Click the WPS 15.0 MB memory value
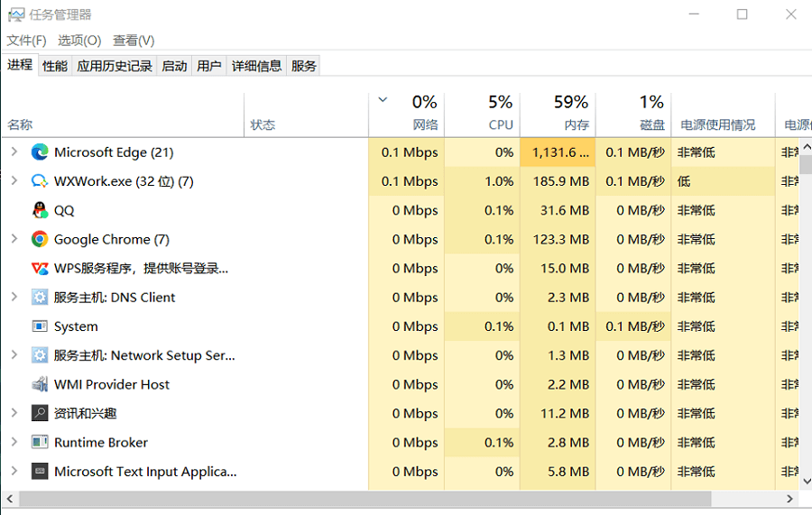Screen dimensions: 812x515 pyautogui.click(x=565, y=268)
